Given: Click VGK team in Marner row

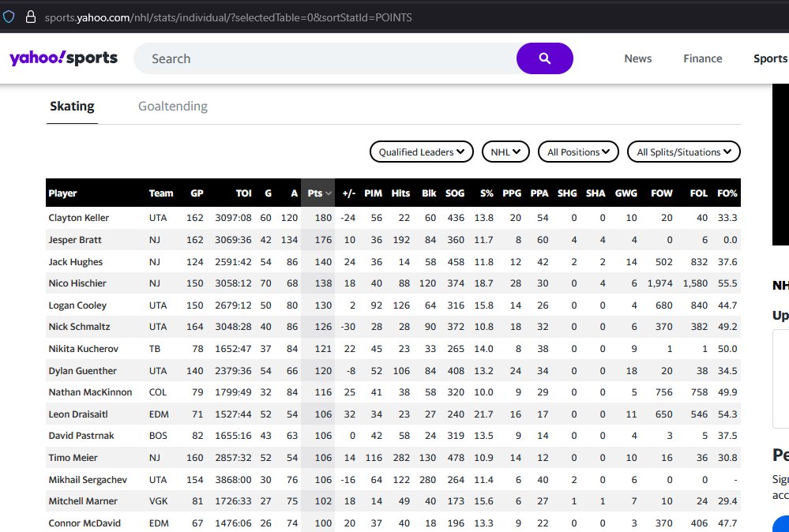Looking at the screenshot, I should point(159,501).
